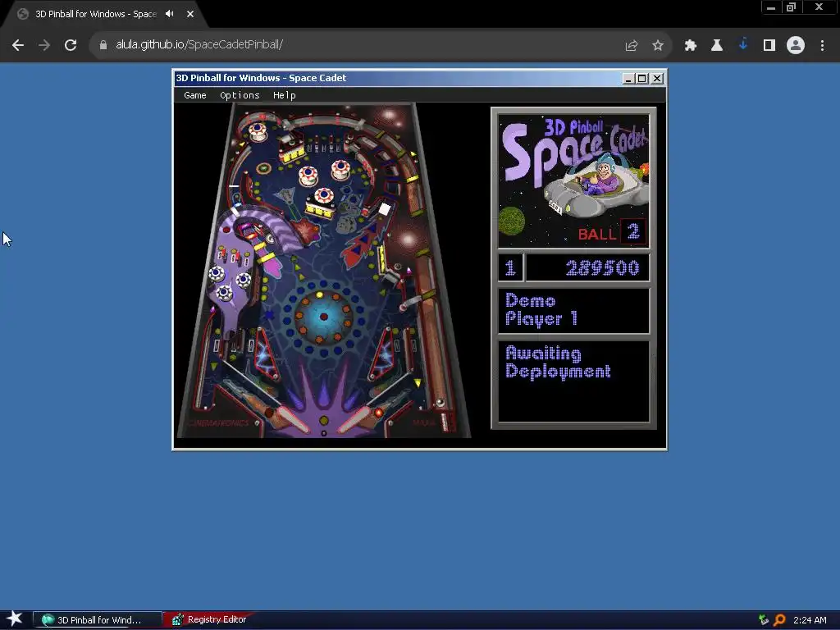The height and width of the screenshot is (630, 840).
Task: Click the player number 1 box
Action: pyautogui.click(x=510, y=268)
